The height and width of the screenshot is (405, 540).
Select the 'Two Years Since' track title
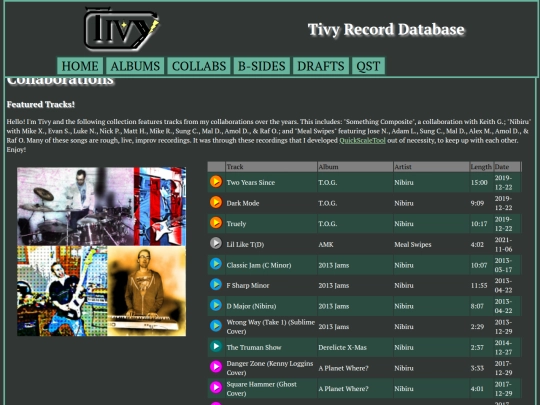click(x=251, y=183)
